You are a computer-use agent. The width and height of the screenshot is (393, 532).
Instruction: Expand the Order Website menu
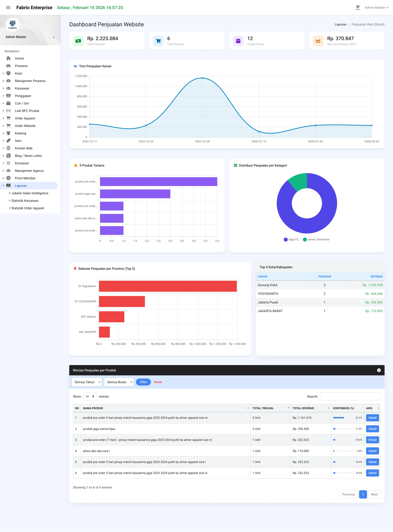pos(25,126)
